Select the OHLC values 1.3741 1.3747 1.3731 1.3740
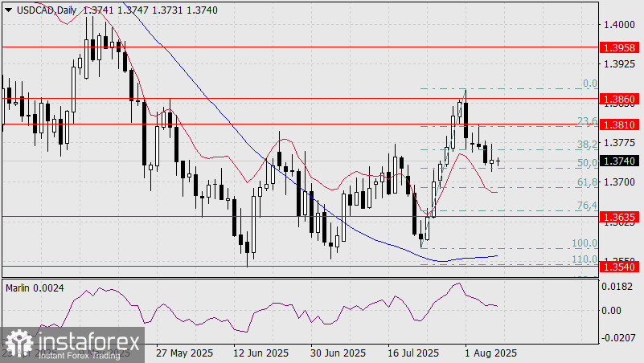The width and height of the screenshot is (644, 363). coord(150,10)
